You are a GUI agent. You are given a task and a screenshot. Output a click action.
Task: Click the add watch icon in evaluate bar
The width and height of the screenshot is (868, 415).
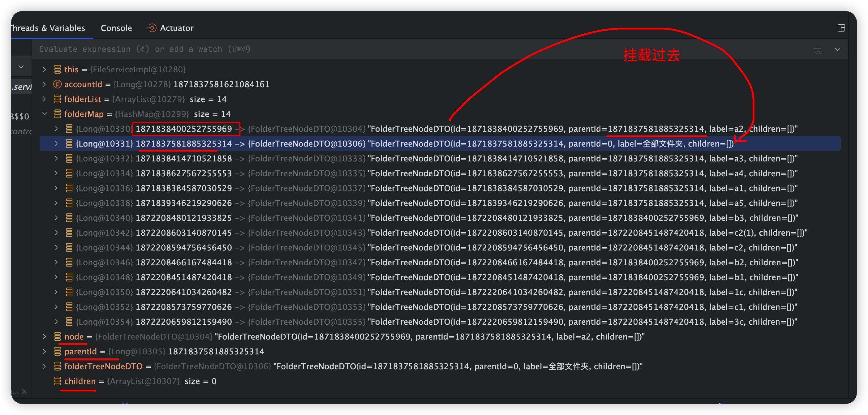(x=817, y=49)
